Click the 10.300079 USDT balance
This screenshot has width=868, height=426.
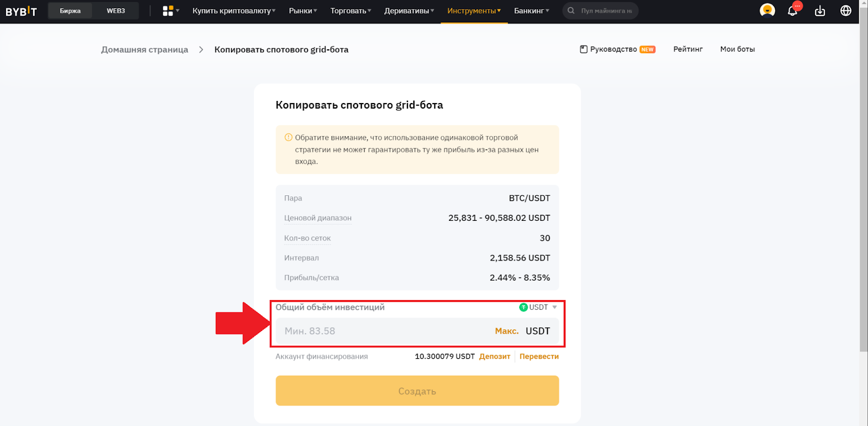click(445, 357)
